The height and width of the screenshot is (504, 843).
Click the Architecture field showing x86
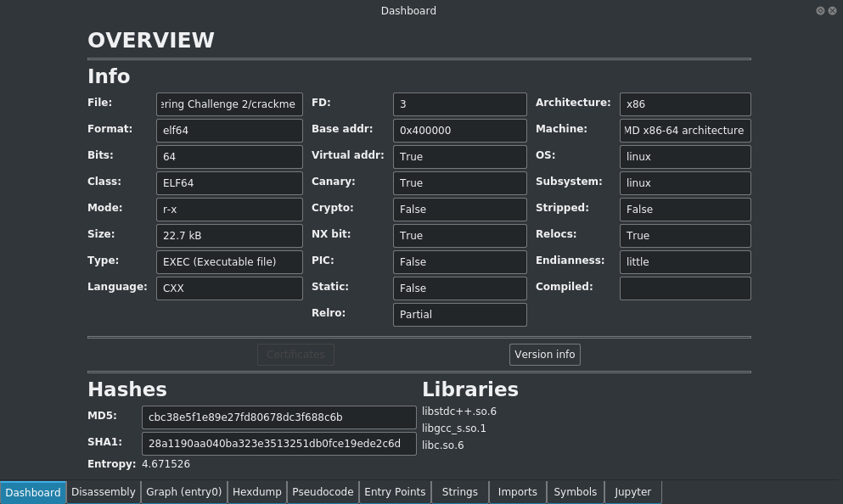(685, 104)
